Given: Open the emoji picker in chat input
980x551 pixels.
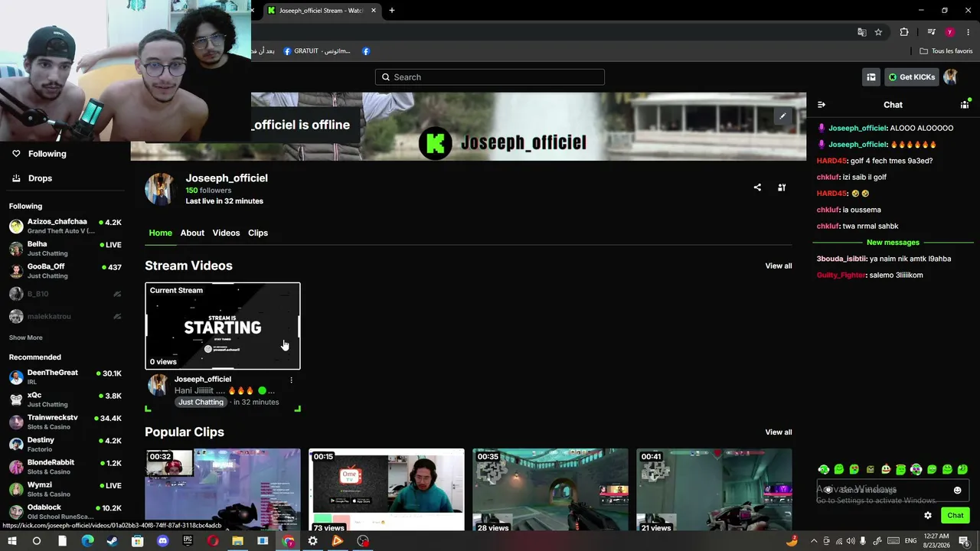Looking at the screenshot, I should (x=957, y=491).
